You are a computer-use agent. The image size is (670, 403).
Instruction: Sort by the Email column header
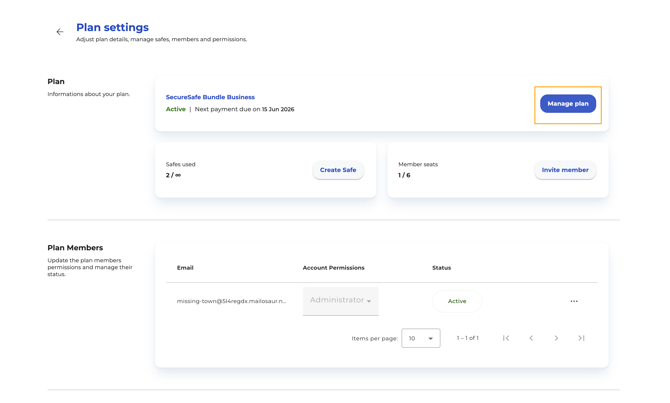[x=185, y=268]
